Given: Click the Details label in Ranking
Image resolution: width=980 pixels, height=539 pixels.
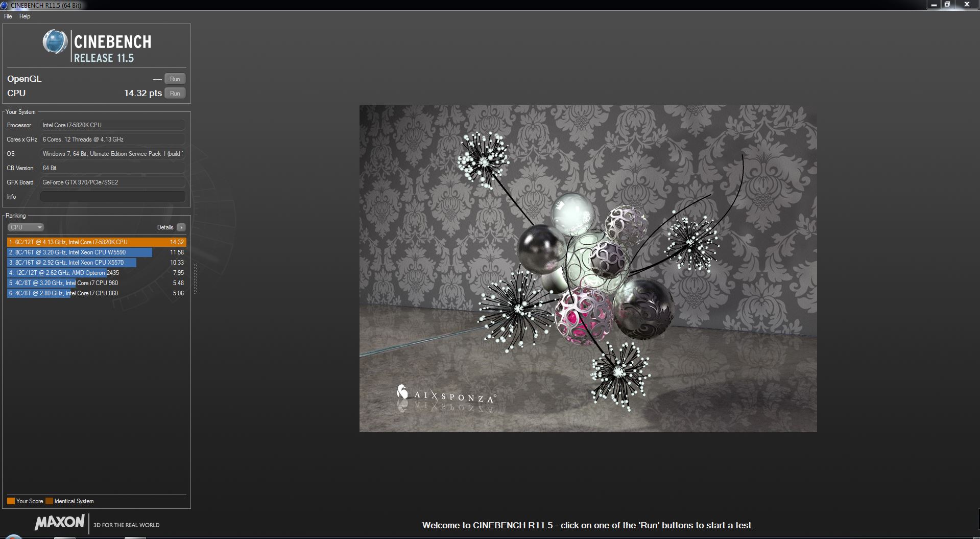Looking at the screenshot, I should pyautogui.click(x=165, y=227).
